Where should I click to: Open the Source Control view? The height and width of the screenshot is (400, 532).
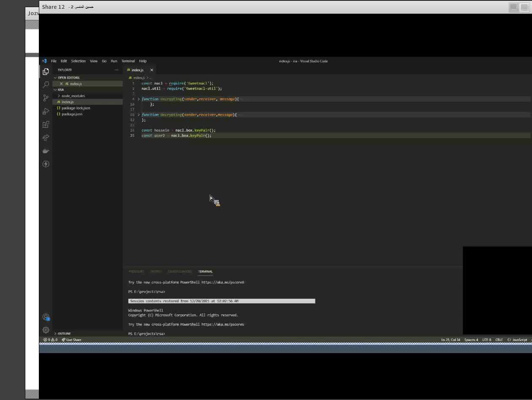point(46,98)
